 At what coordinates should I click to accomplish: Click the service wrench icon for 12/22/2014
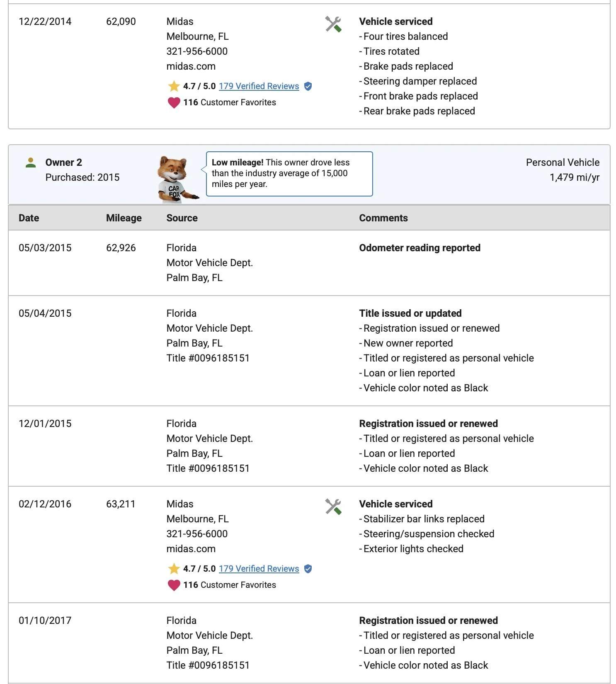click(333, 24)
